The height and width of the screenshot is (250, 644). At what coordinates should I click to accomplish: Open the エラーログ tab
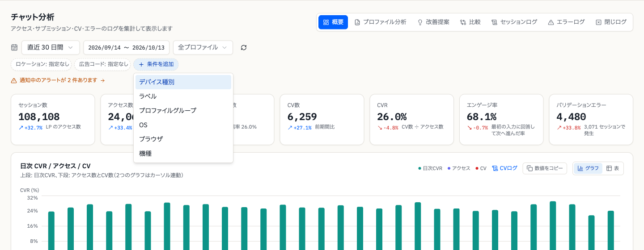pyautogui.click(x=566, y=22)
